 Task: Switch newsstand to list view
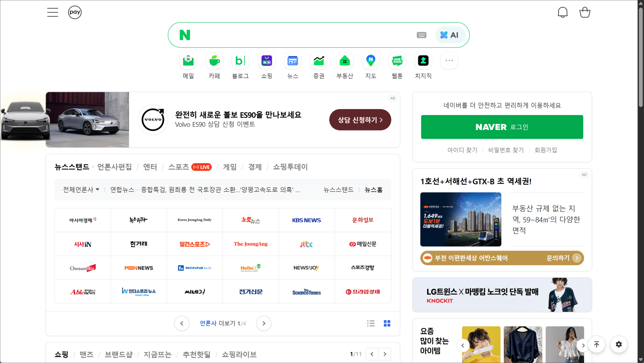(371, 323)
